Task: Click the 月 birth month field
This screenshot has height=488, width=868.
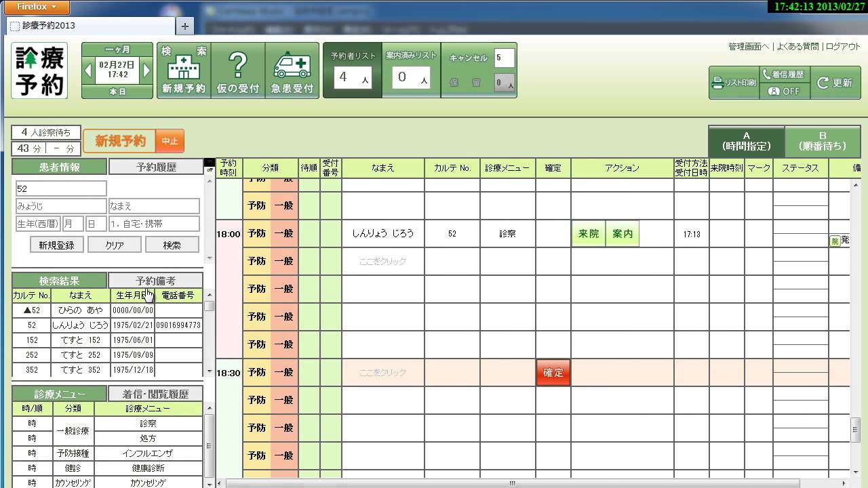Action: pyautogui.click(x=73, y=224)
